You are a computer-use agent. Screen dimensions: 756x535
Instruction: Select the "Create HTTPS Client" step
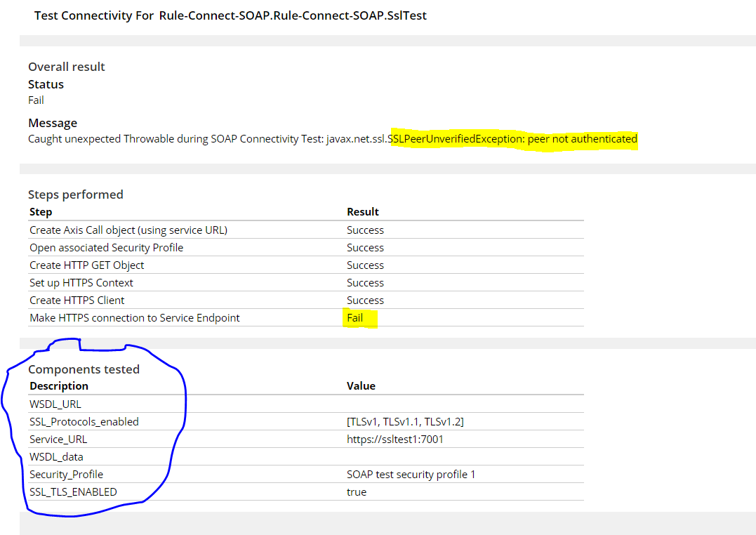[x=77, y=300]
